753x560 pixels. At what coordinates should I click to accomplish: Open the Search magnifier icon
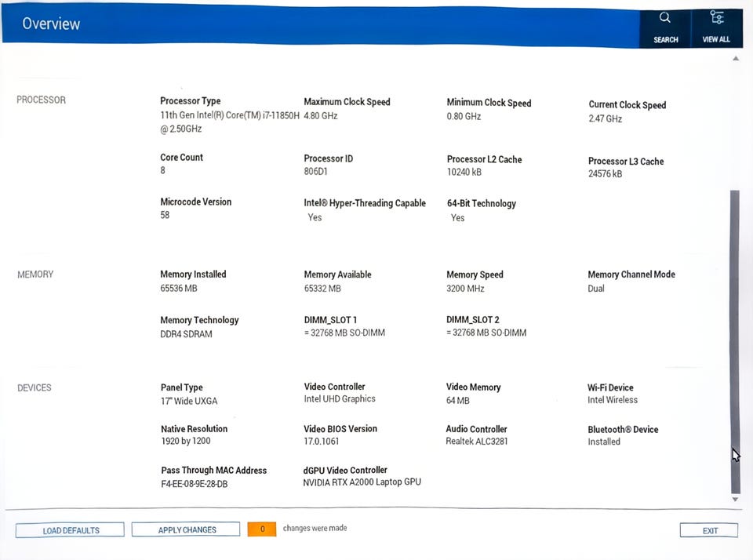pyautogui.click(x=664, y=18)
